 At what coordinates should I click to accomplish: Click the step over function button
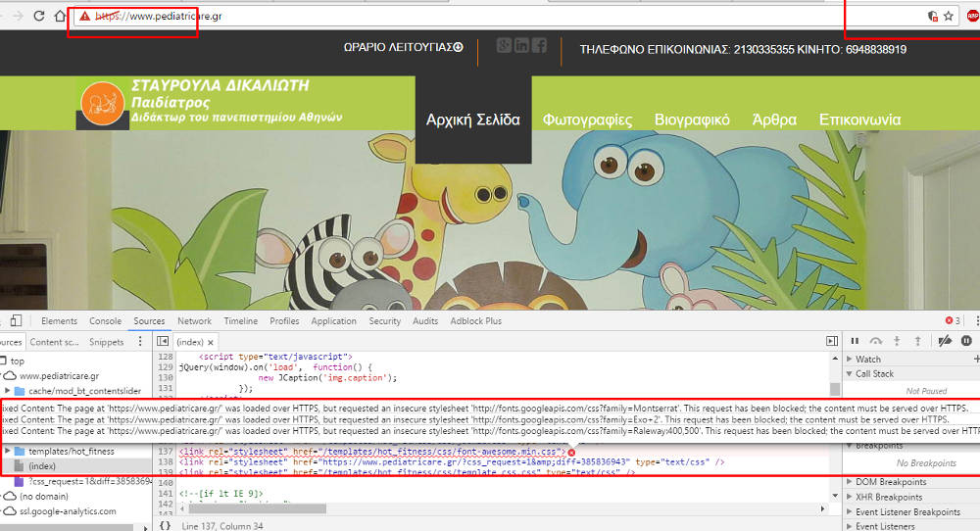[x=875, y=341]
